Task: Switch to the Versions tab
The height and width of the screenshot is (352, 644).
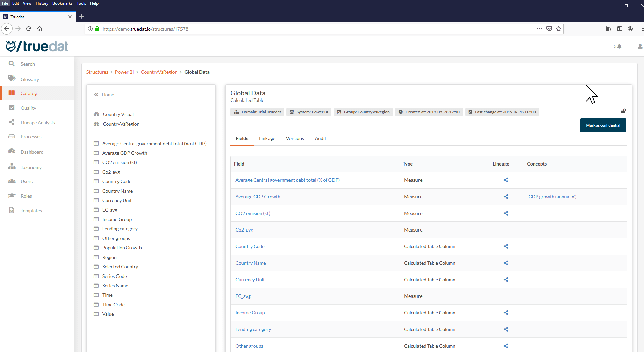Action: click(295, 138)
